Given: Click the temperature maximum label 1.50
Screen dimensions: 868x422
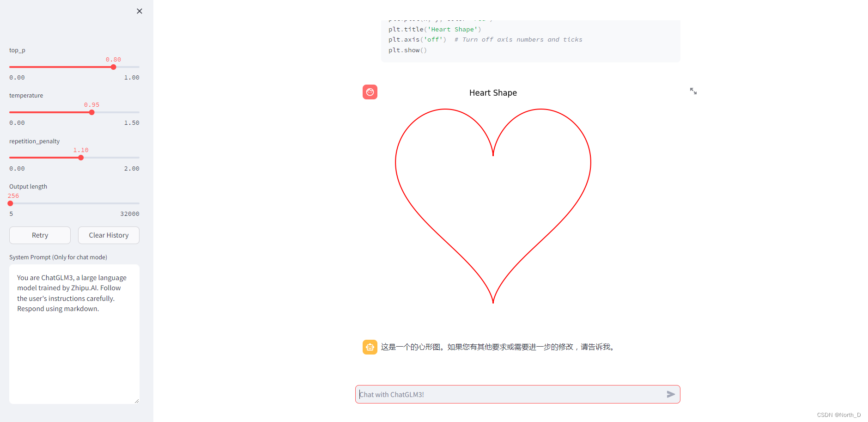Looking at the screenshot, I should pyautogui.click(x=132, y=123).
